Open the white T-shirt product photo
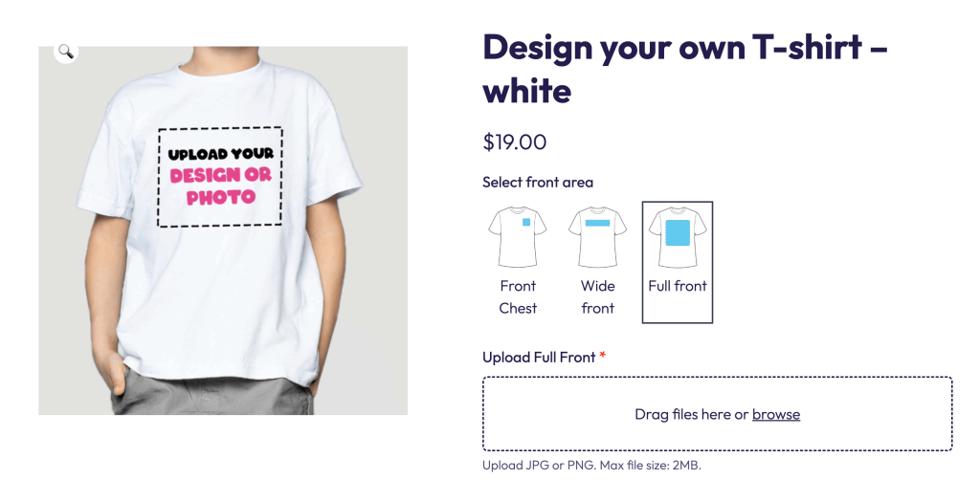This screenshot has width=980, height=480. [x=223, y=230]
